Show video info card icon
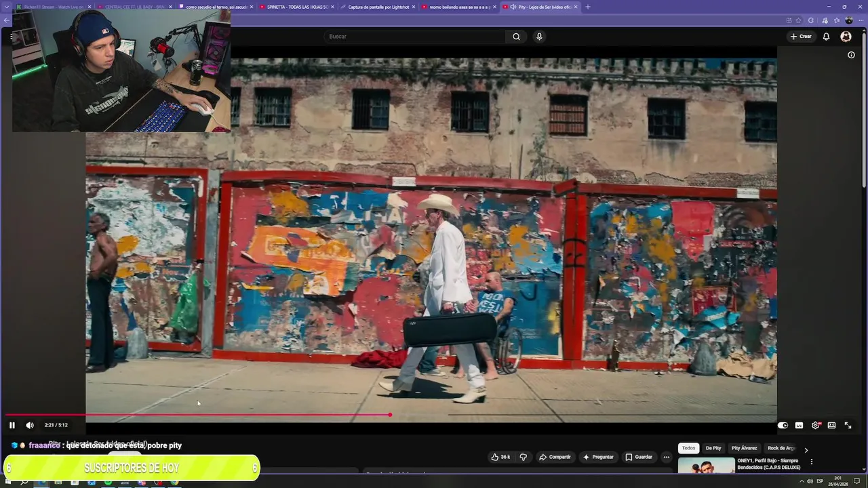Viewport: 868px width, 488px height. [x=851, y=55]
